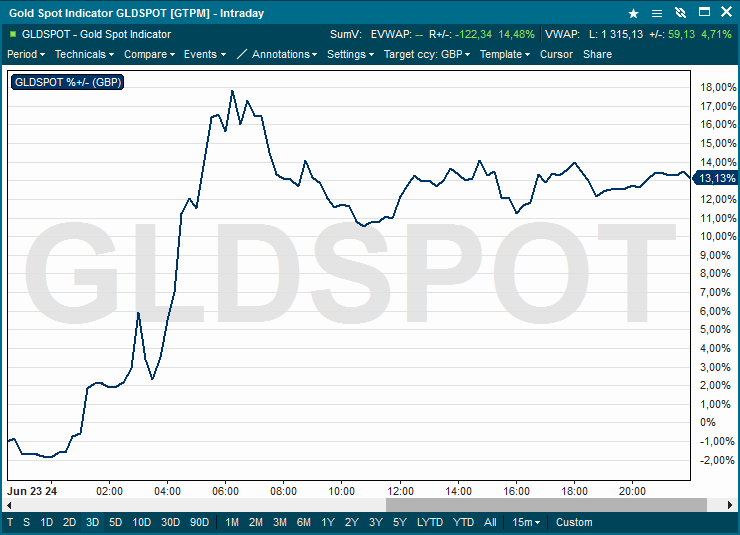Select the S period button
Screen dimensions: 740x535
coord(26,522)
